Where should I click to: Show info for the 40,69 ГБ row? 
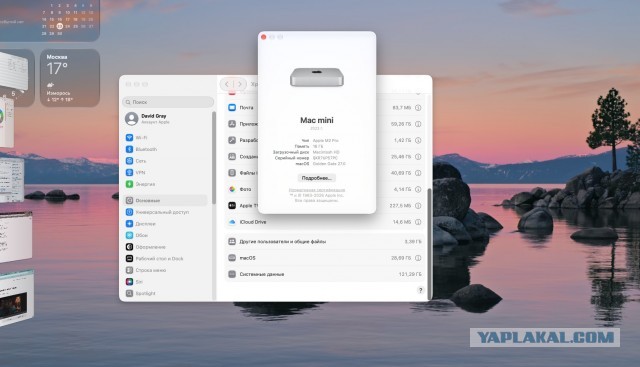tap(418, 173)
